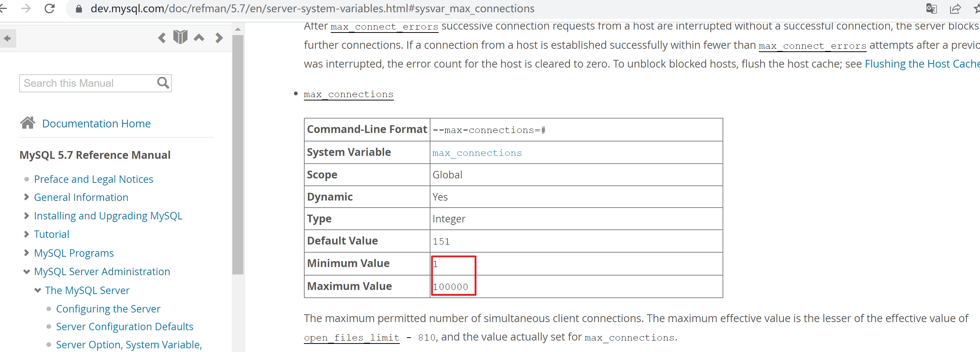Open the Tutorial section link
This screenshot has height=352, width=980.
pyautogui.click(x=51, y=234)
